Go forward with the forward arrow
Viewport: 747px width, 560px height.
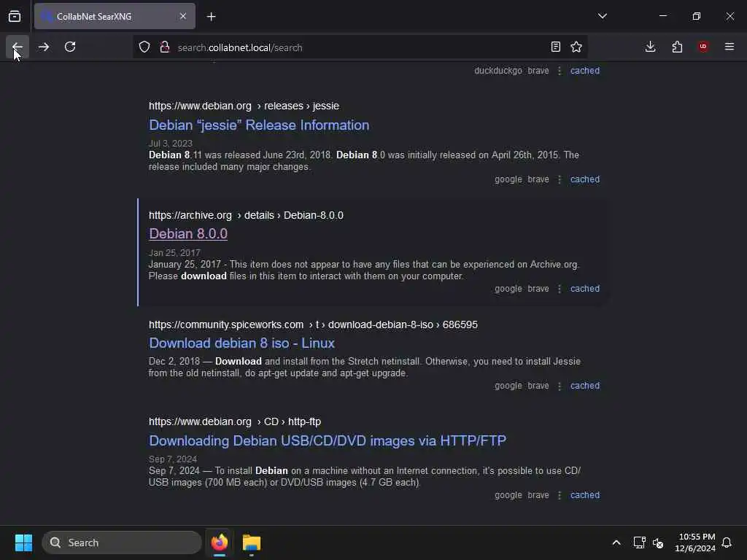pyautogui.click(x=43, y=47)
